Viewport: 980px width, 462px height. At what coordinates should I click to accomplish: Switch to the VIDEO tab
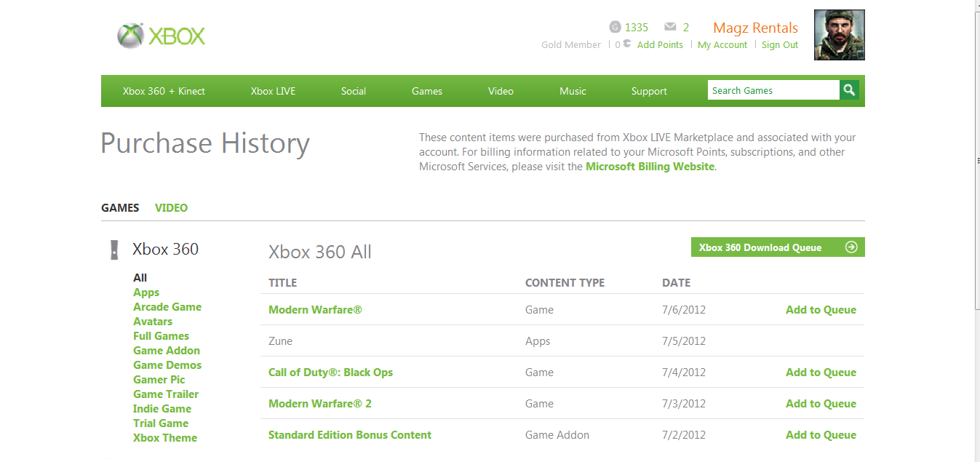pyautogui.click(x=171, y=208)
